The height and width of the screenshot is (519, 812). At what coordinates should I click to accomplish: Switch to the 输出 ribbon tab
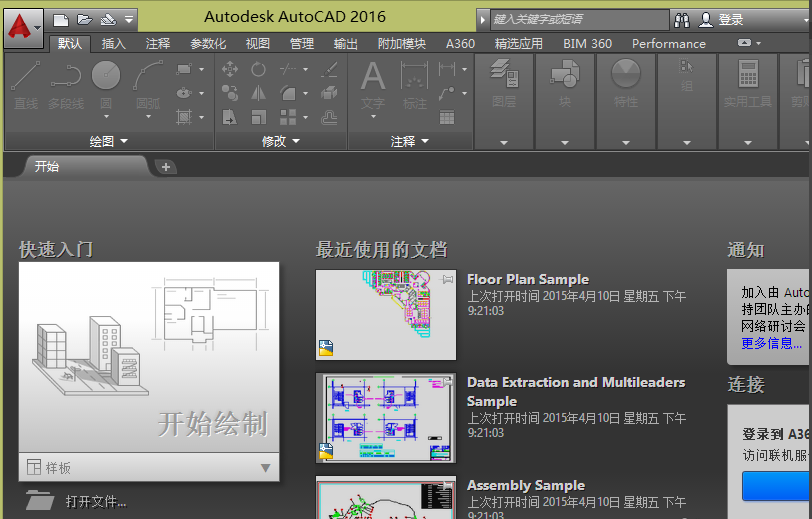tap(345, 44)
